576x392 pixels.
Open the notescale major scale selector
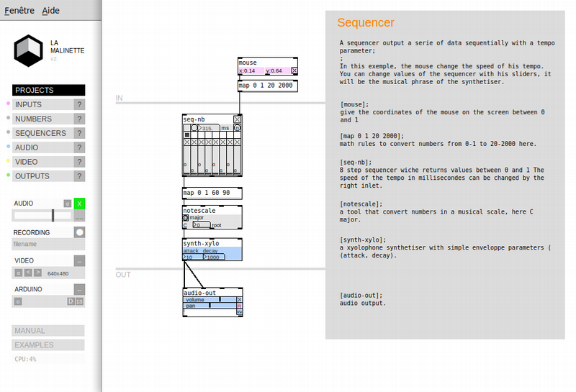point(186,218)
